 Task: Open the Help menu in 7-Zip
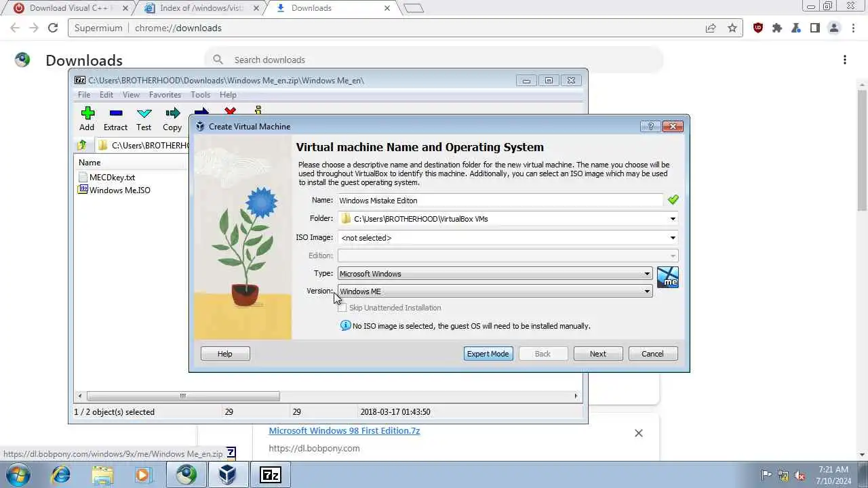228,95
